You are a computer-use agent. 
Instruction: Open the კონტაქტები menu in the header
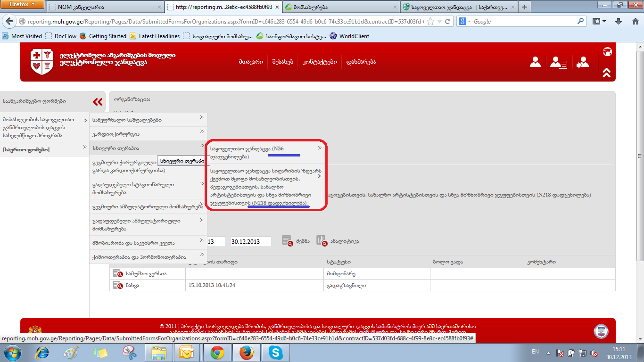[x=320, y=62]
